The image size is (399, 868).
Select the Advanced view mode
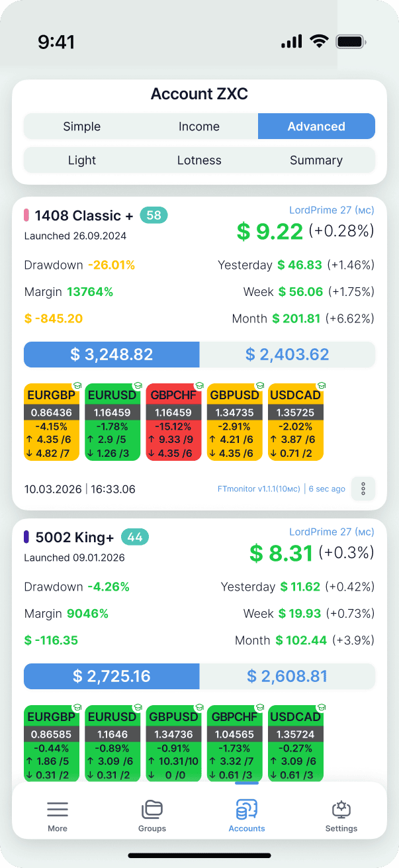click(316, 126)
